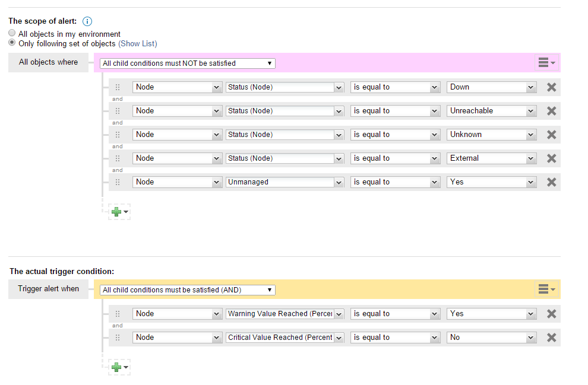Grab drag handle of External condition row
588x385 pixels.
pos(118,158)
